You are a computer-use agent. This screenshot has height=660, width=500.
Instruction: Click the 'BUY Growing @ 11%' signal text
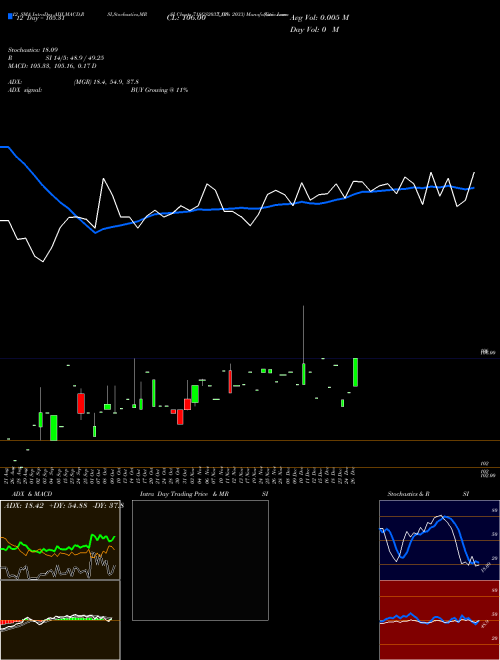point(159,90)
